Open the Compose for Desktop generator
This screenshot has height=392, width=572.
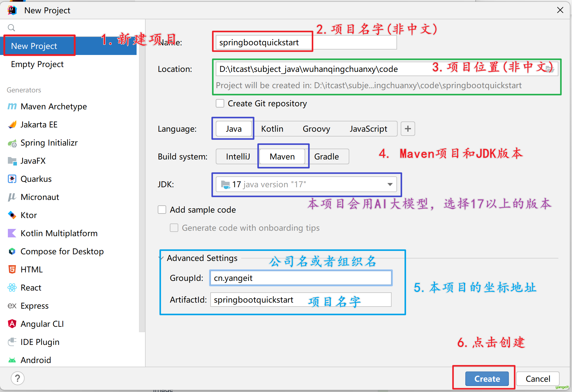62,252
